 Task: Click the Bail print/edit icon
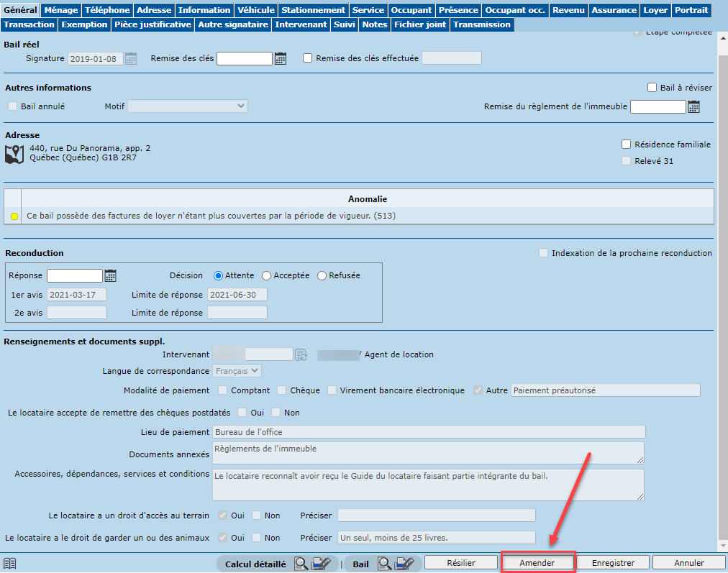click(405, 564)
